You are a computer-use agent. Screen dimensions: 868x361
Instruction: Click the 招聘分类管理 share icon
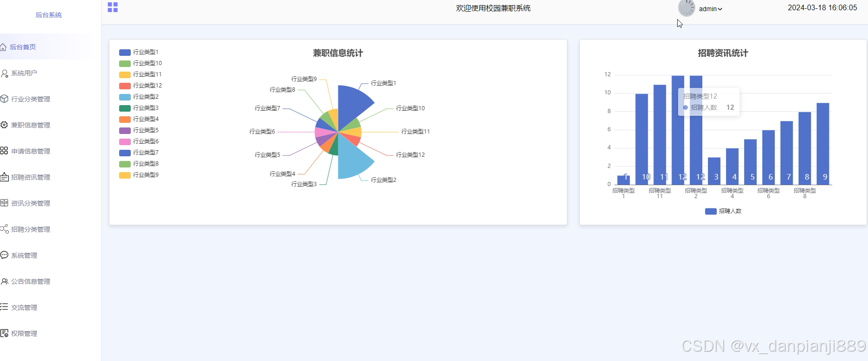4,229
